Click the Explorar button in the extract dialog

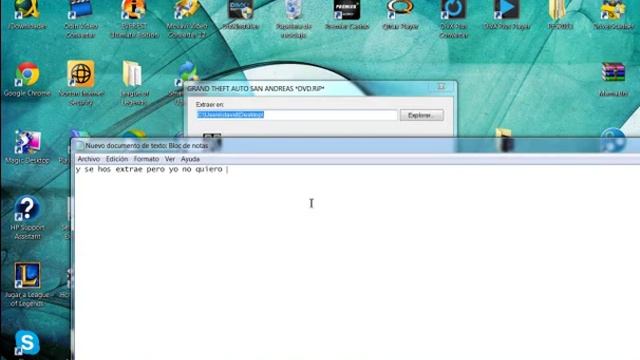[422, 115]
